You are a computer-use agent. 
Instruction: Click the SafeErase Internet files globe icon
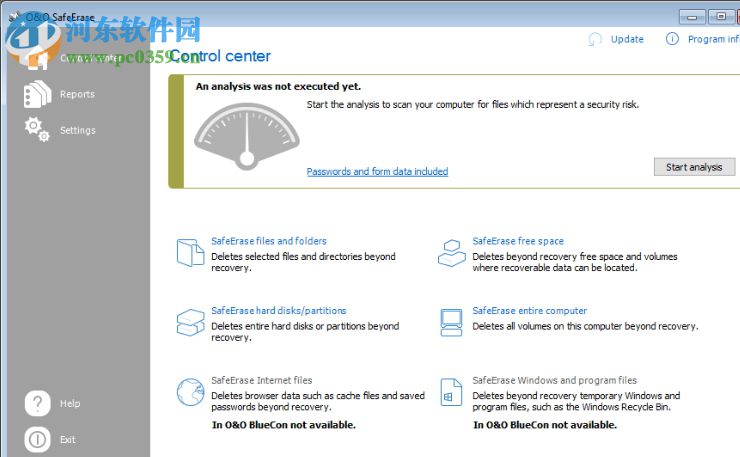(x=191, y=392)
